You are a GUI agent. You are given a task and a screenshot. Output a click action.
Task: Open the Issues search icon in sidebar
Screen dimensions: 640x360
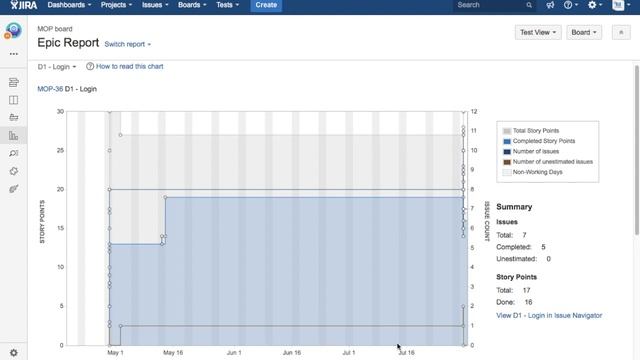(x=13, y=153)
